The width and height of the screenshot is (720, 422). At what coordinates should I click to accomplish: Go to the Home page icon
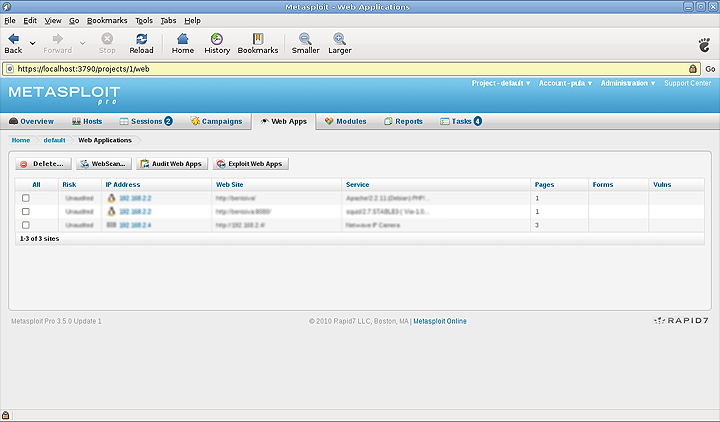[x=183, y=39]
